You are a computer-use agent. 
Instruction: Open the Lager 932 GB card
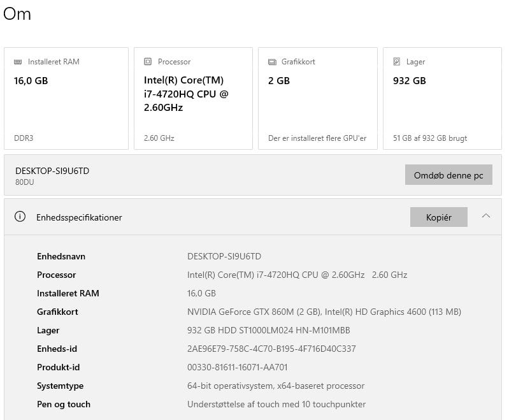[442, 99]
